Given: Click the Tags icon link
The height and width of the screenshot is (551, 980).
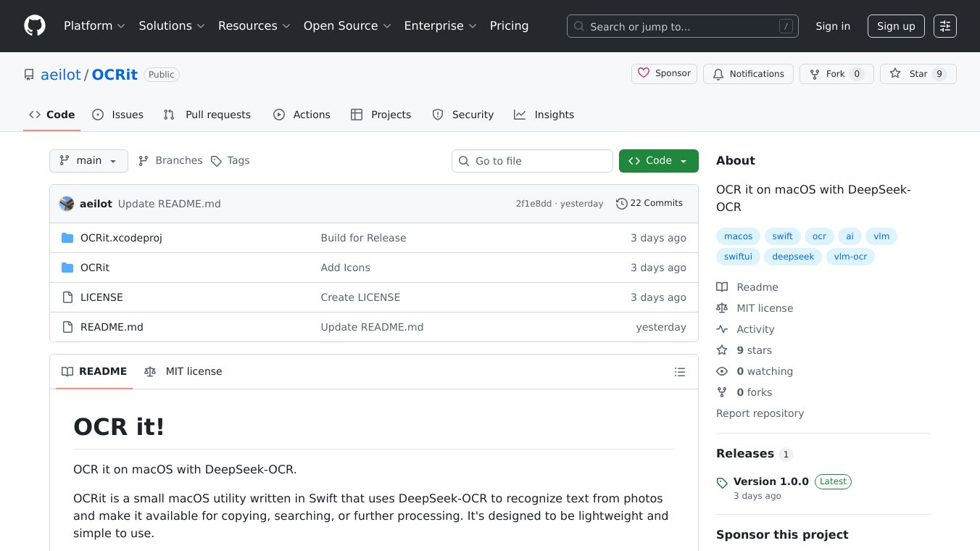Looking at the screenshot, I should pyautogui.click(x=230, y=161).
